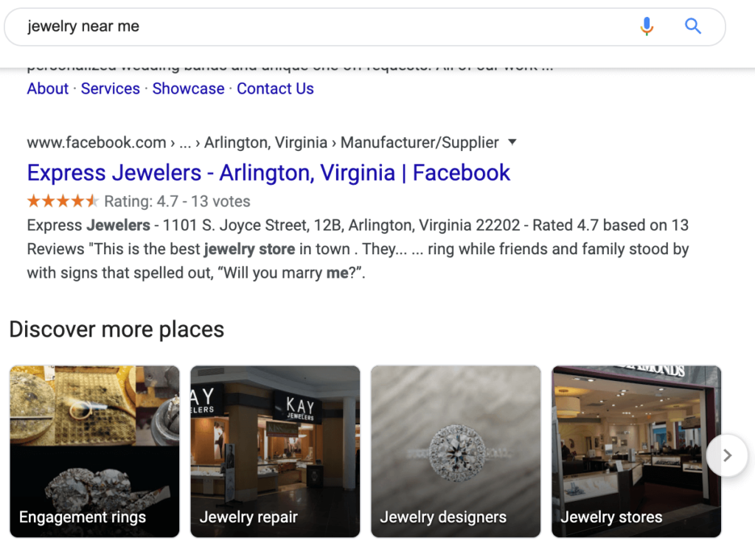The height and width of the screenshot is (560, 755).
Task: Visit the Contact Us page
Action: tap(275, 88)
